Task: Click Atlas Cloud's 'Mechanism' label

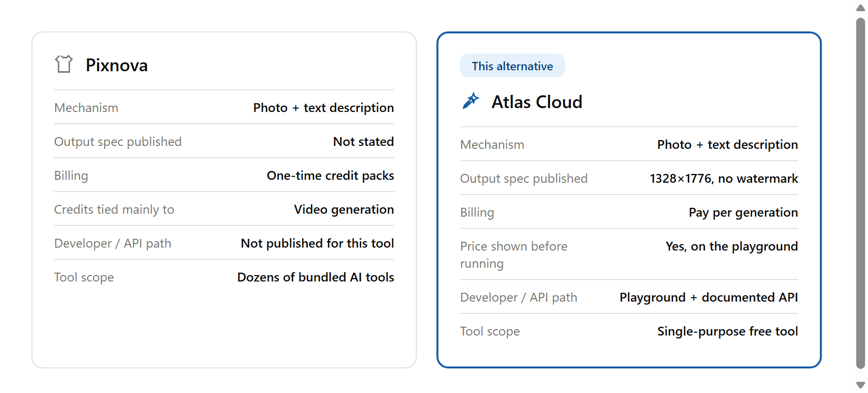Action: tap(492, 144)
